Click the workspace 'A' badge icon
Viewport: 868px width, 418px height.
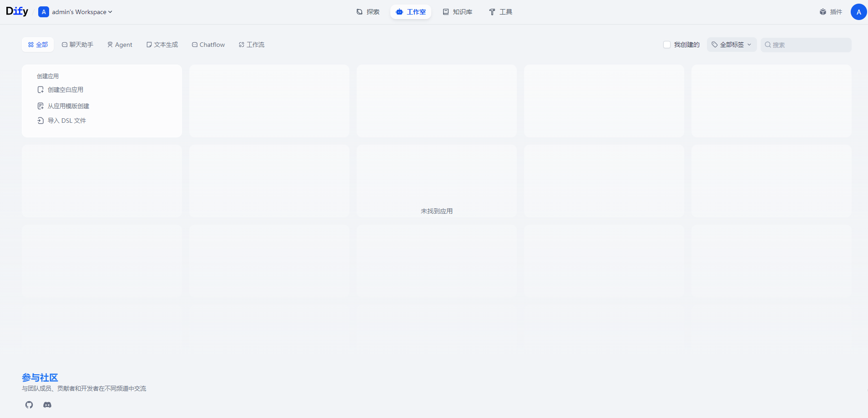pos(44,12)
